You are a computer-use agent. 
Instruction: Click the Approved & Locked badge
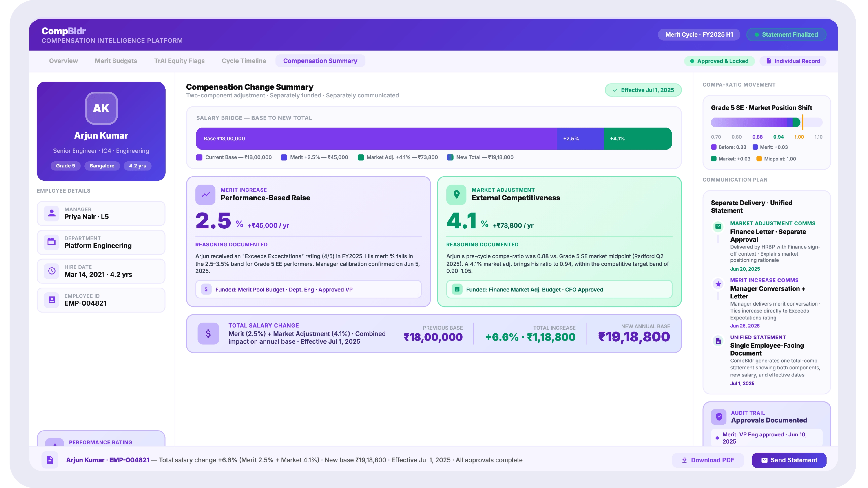click(x=719, y=61)
